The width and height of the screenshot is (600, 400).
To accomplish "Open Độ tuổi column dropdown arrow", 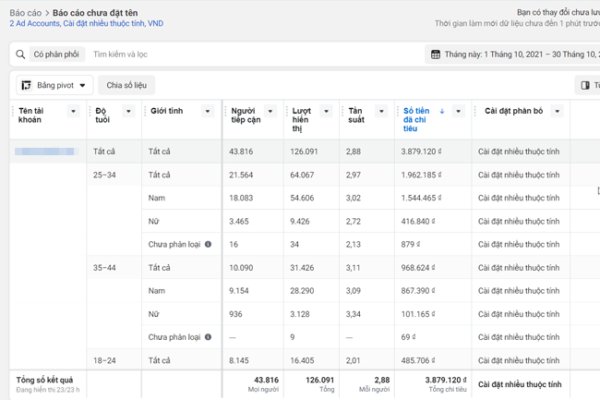I will point(129,111).
